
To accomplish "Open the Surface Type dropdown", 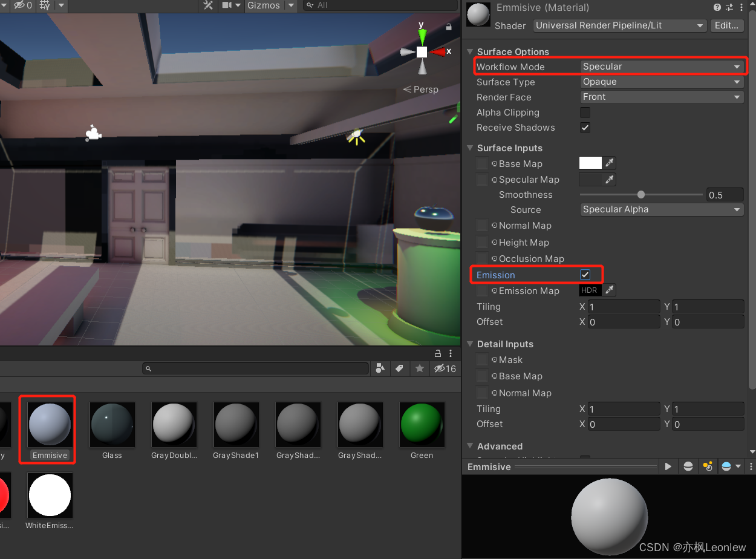I will click(x=661, y=82).
